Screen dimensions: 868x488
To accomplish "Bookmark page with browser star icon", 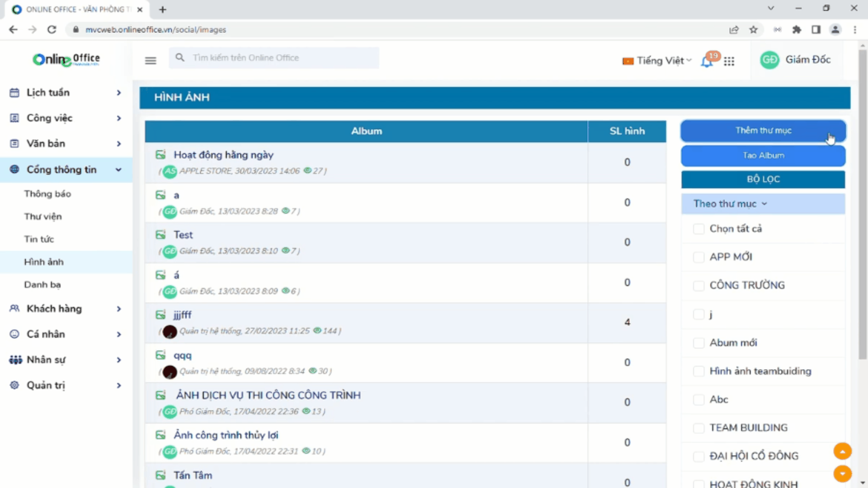I will (x=753, y=30).
